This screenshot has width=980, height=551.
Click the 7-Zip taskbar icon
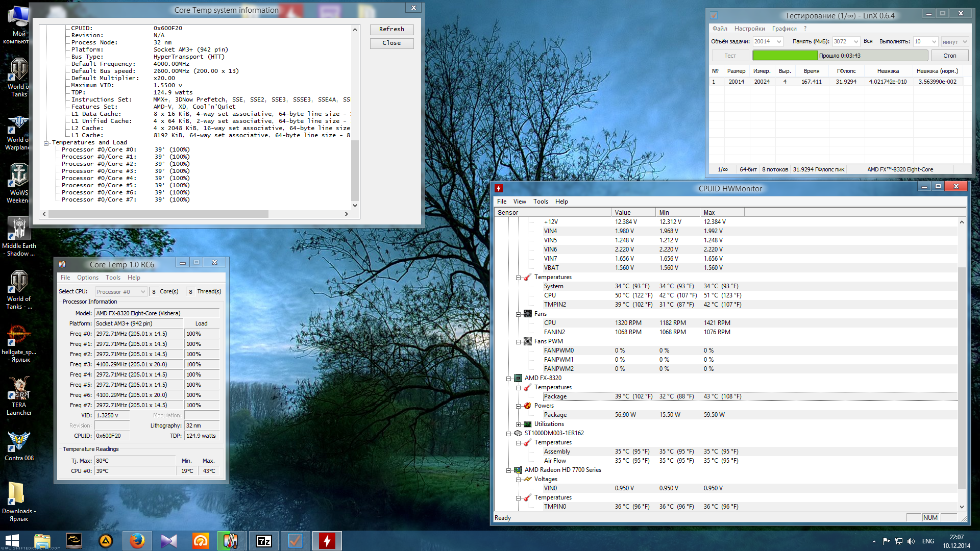point(264,541)
